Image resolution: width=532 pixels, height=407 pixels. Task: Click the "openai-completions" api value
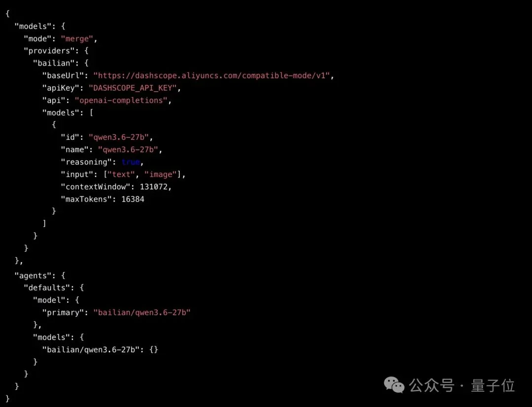(x=121, y=100)
